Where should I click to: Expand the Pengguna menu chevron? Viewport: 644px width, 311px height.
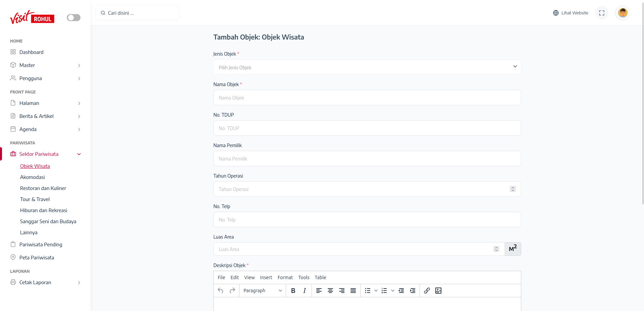(79, 78)
